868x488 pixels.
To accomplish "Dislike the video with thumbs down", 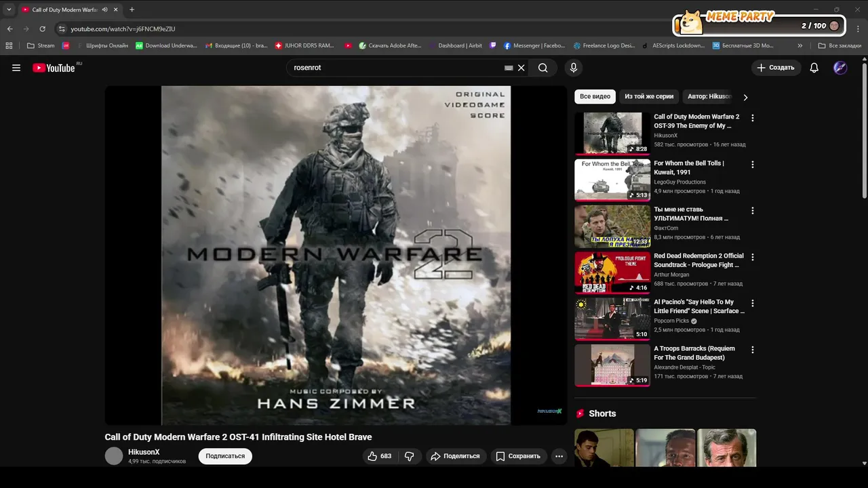I will pyautogui.click(x=409, y=456).
